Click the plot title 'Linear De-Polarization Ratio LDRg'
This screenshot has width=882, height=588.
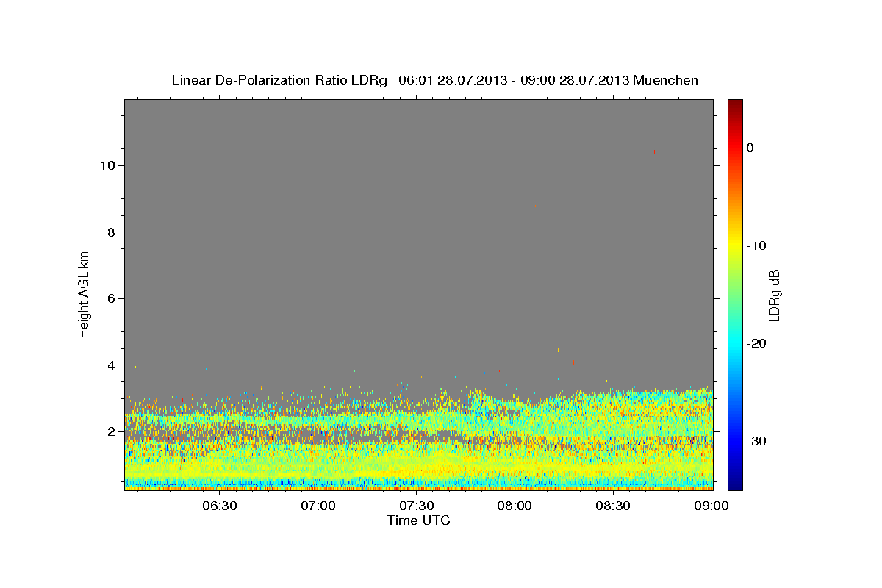[x=279, y=80]
